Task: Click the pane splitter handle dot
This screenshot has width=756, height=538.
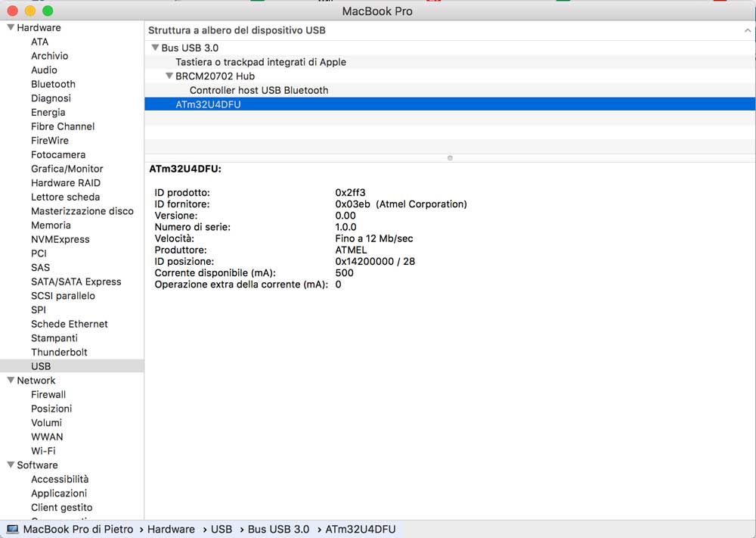Action: tap(450, 158)
